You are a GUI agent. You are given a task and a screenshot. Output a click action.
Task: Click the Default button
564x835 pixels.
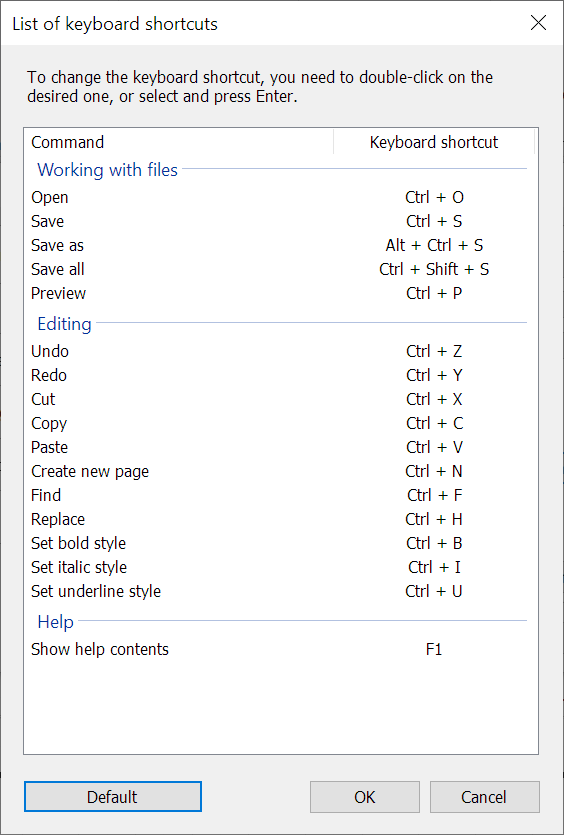112,797
